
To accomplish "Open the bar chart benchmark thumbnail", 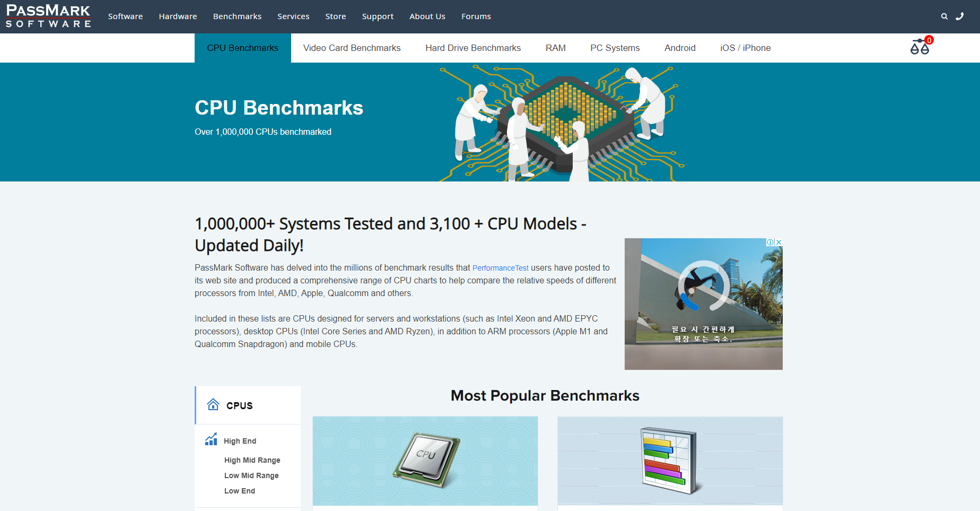I will 670,461.
